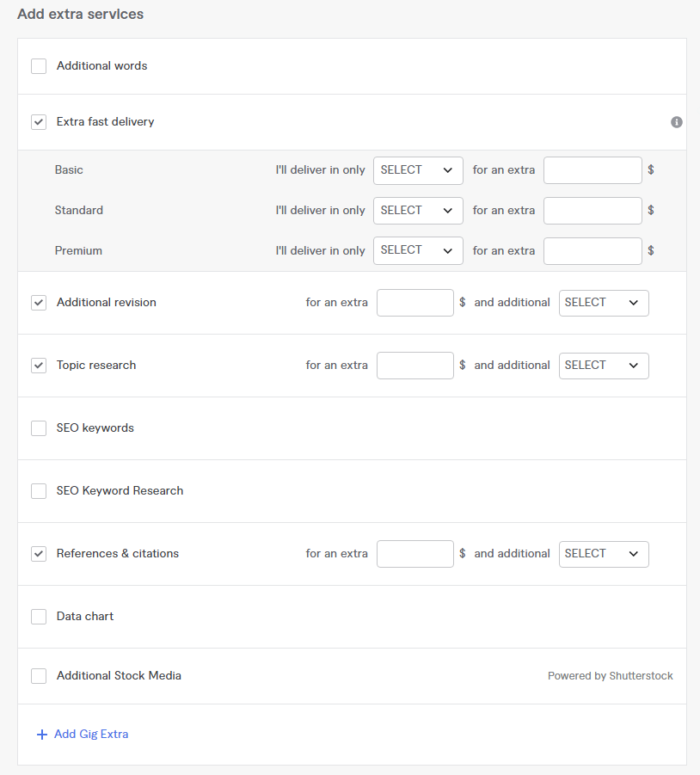Enable the Additional words checkbox
The image size is (700, 775).
point(39,66)
